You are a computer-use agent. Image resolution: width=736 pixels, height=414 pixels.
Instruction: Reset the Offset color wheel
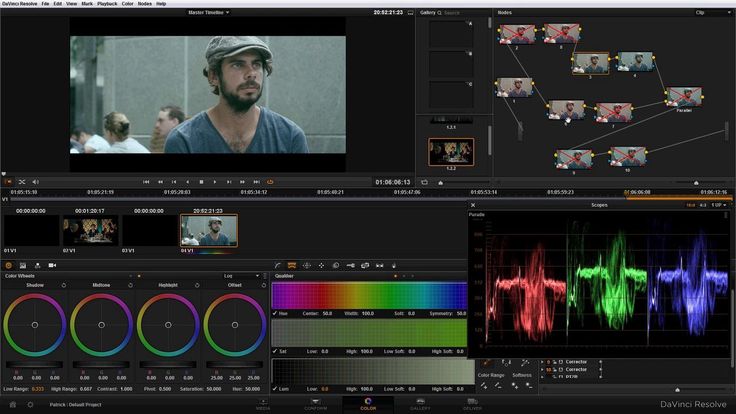[262, 285]
